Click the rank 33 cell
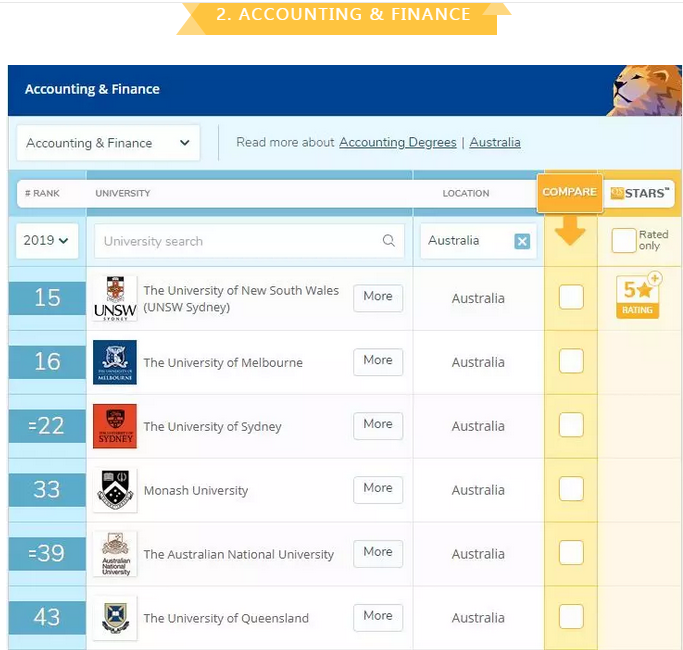Screen dimensions: 683x650 47,490
